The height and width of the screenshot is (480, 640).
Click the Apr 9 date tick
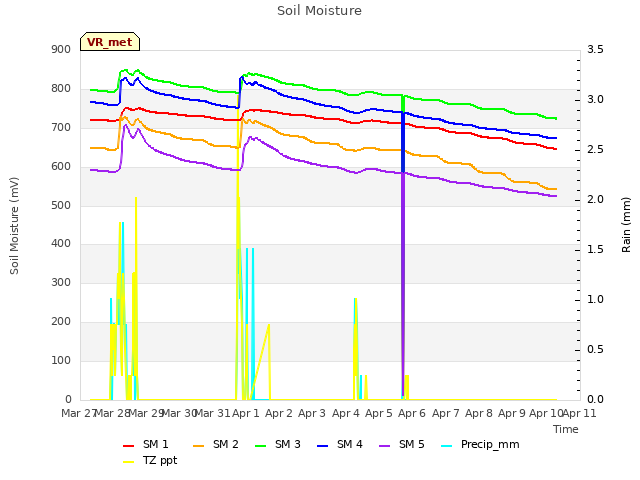click(512, 413)
